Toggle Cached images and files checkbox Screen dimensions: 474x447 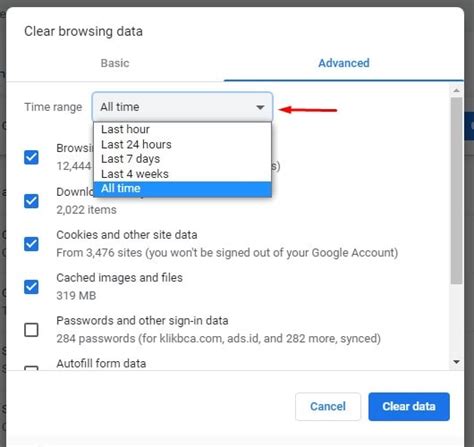pyautogui.click(x=31, y=287)
